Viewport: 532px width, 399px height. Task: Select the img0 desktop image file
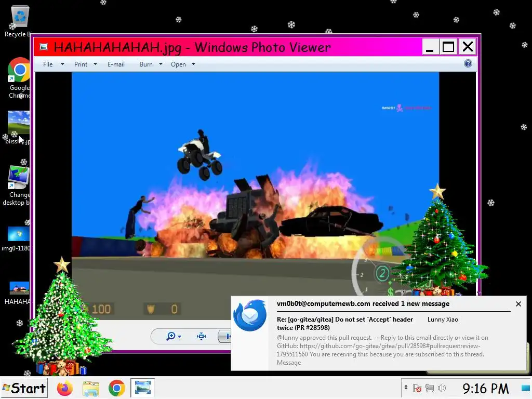coord(17,239)
